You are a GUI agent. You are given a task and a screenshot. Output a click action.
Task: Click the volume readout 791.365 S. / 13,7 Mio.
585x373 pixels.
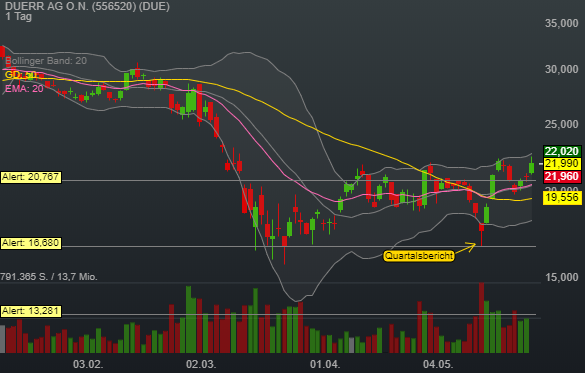(49, 277)
